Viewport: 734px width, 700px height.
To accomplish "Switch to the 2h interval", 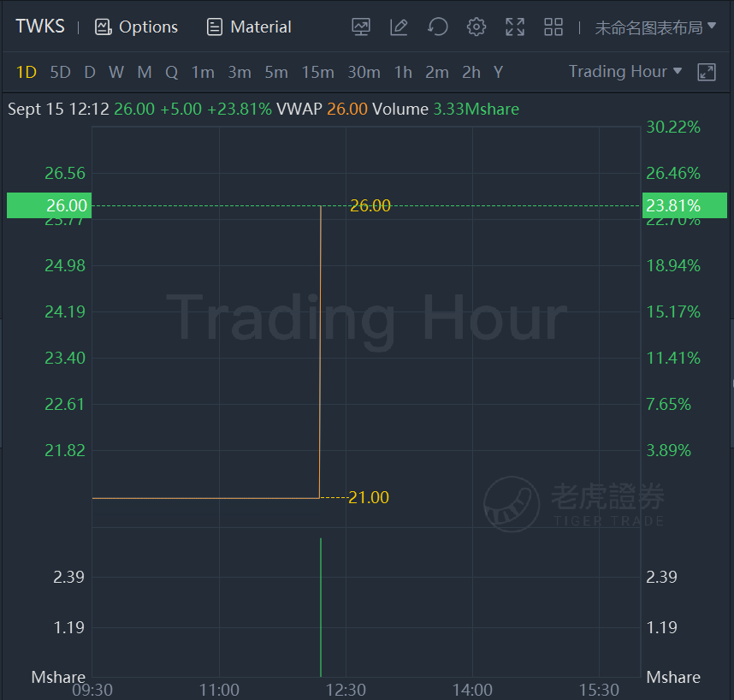I will (471, 73).
